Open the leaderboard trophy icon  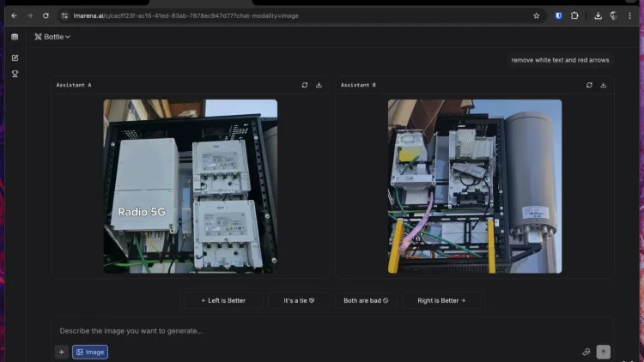[14, 74]
